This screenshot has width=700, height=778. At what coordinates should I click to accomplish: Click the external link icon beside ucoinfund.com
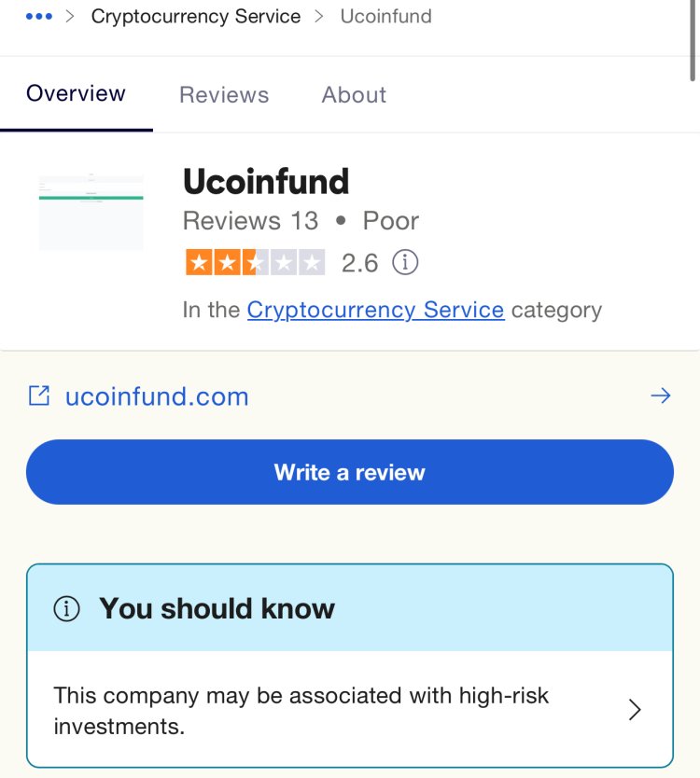coord(38,396)
